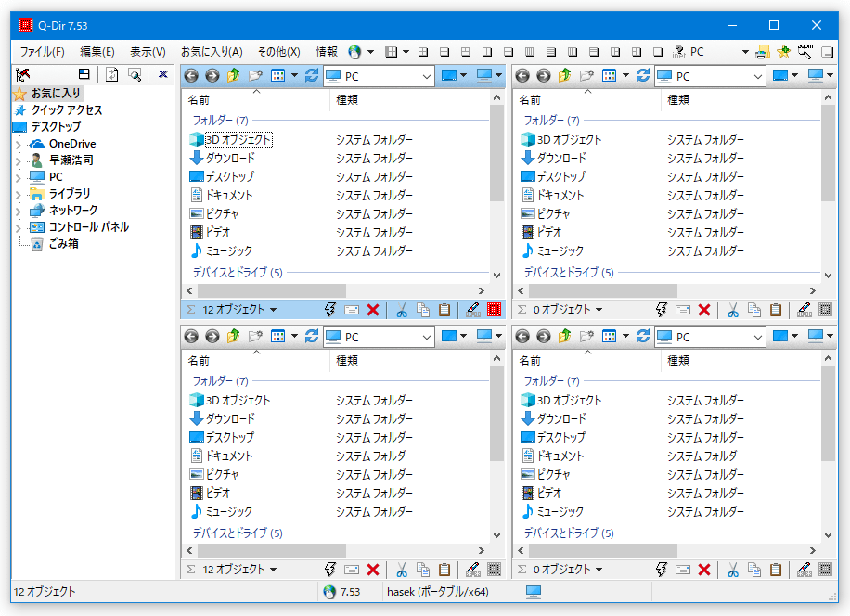Expand the OneDrive tree node
The image size is (850, 616).
pos(19,144)
